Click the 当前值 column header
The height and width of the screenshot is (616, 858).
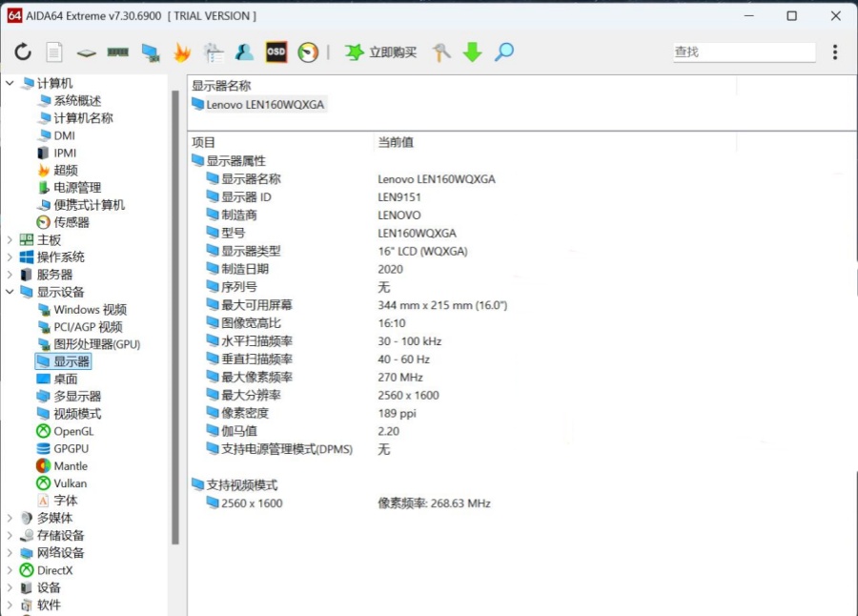tap(396, 142)
